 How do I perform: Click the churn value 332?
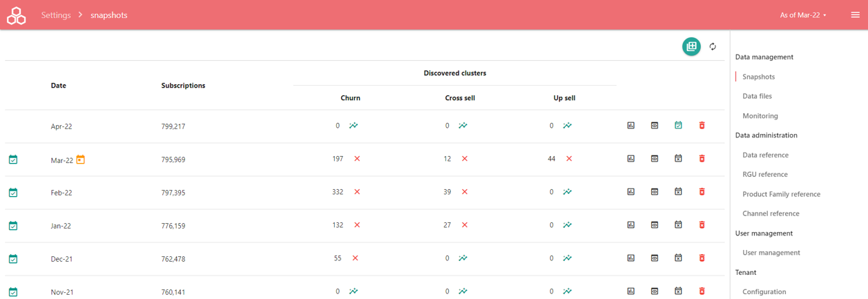point(338,192)
